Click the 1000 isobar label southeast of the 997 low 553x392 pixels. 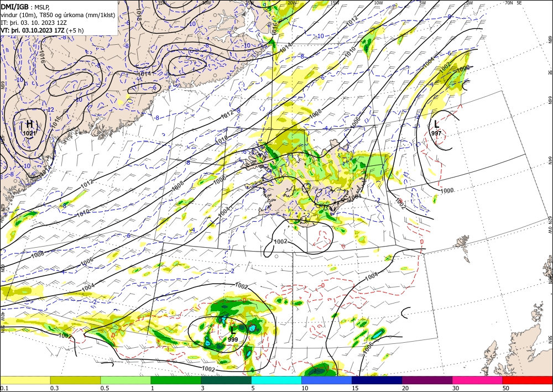tap(447, 191)
